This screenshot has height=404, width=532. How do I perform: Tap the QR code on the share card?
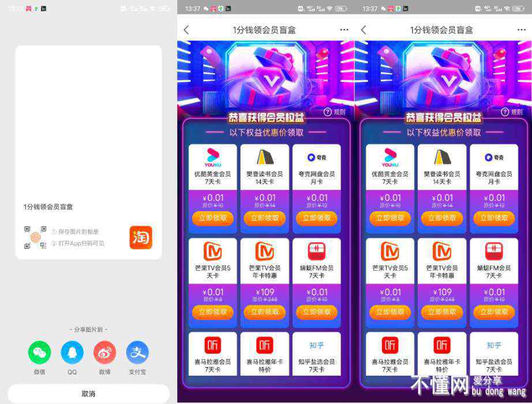tap(35, 237)
